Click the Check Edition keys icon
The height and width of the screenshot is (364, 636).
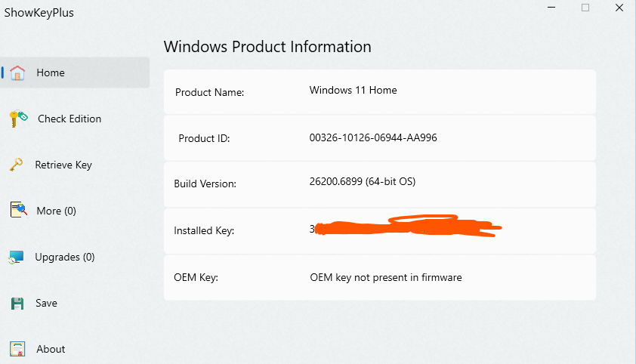(18, 119)
